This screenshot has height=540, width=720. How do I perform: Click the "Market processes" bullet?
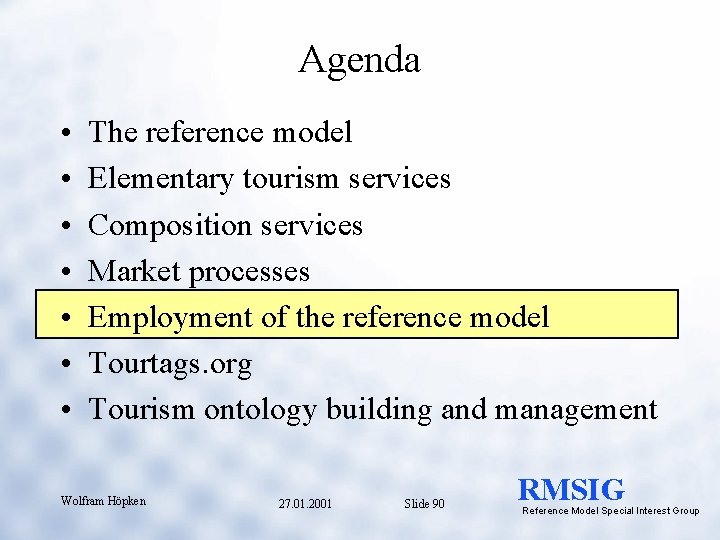click(198, 272)
